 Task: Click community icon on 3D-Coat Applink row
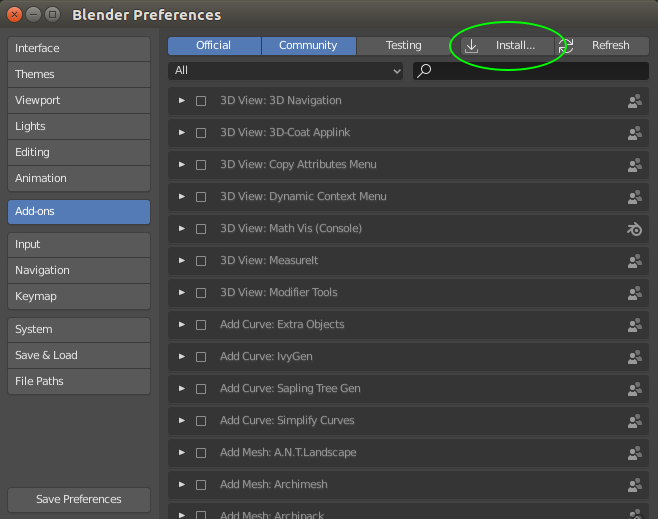[634, 133]
